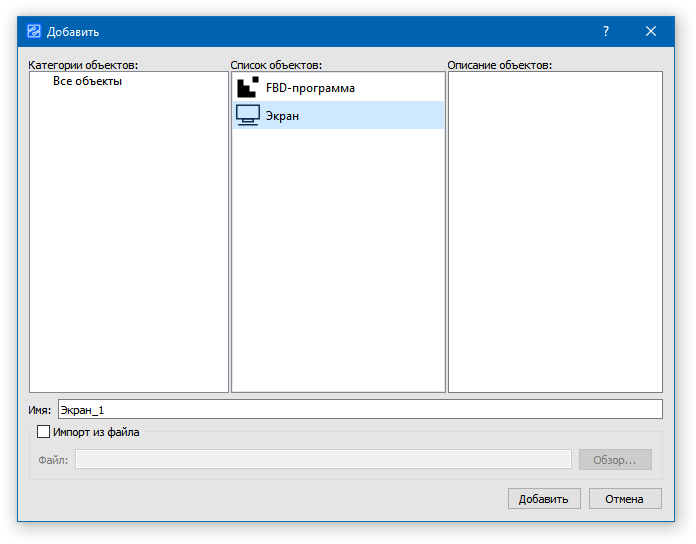
Task: Select the FBD-программа list entry by name
Action: tap(310, 88)
